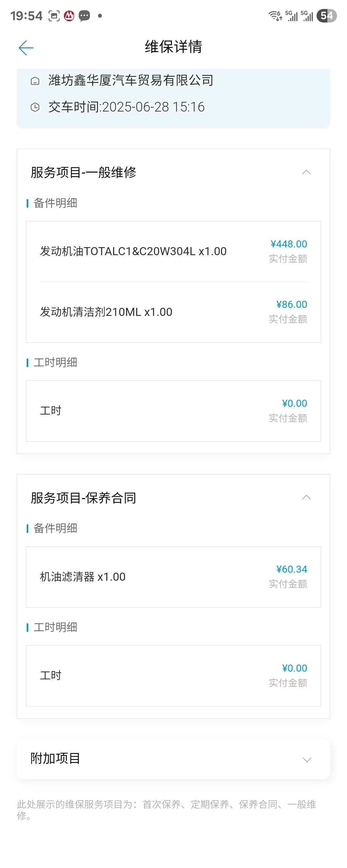Viewport: 347px width, 868px height.
Task: Tap the 交车时间 delivery time text
Action: 126,107
